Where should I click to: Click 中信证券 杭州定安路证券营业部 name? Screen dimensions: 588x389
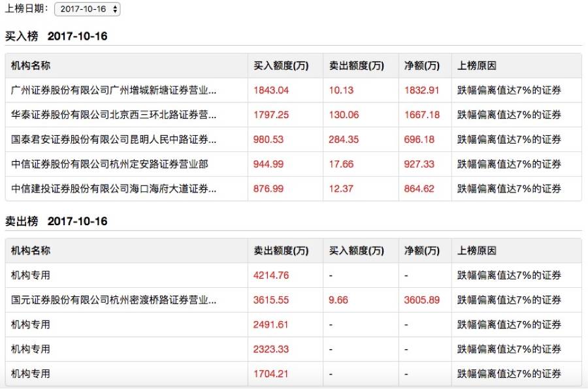pos(108,164)
